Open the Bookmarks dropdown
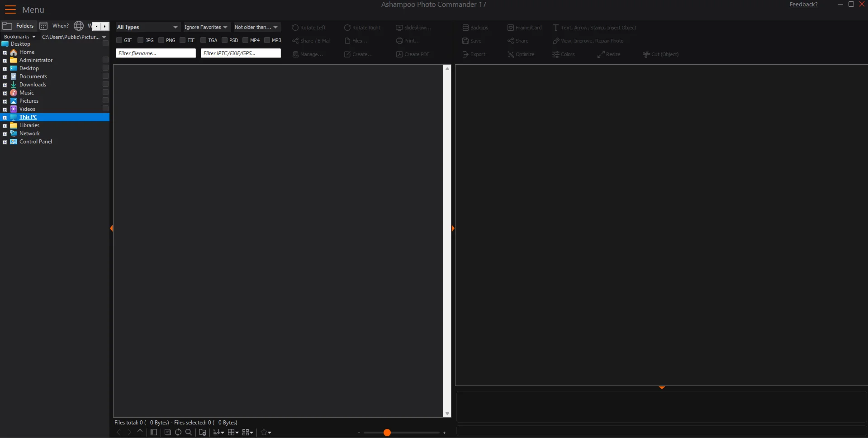The height and width of the screenshot is (438, 868). tap(20, 37)
